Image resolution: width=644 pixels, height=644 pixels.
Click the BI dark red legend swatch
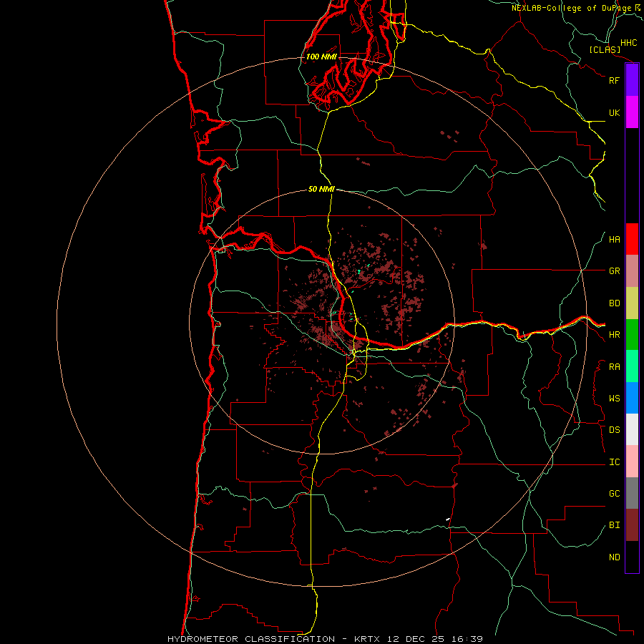pos(632,525)
